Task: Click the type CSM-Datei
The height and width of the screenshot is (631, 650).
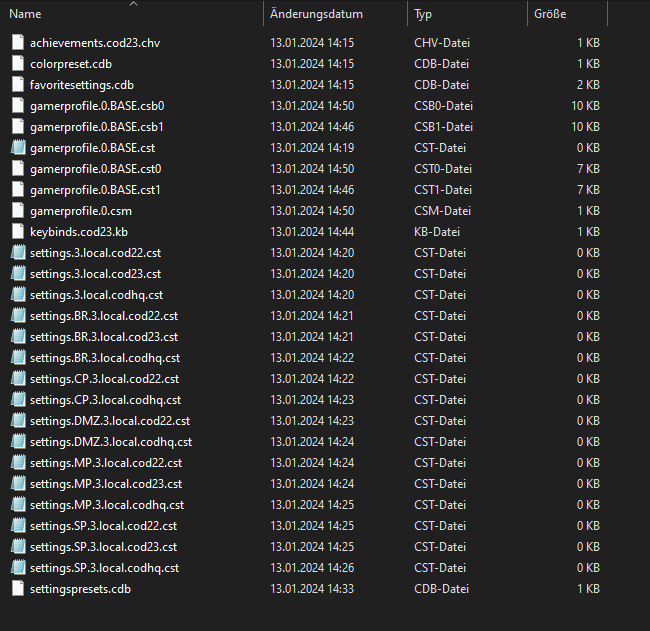Action: pos(442,211)
